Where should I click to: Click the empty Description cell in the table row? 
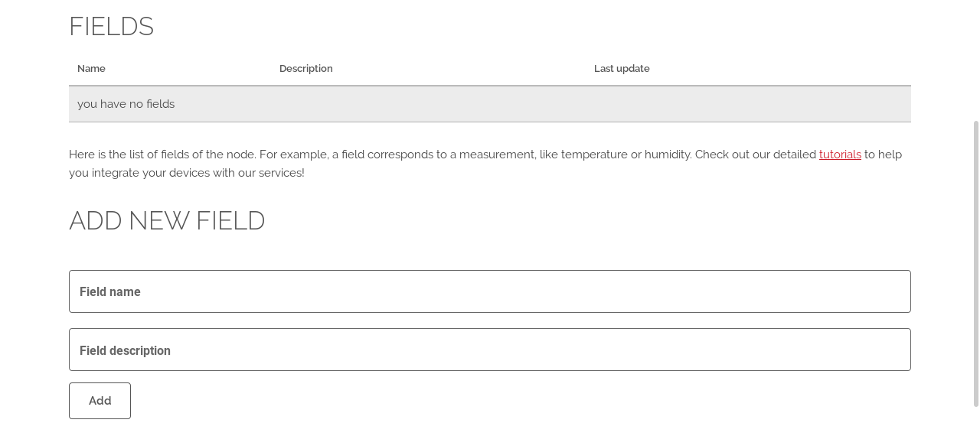[429, 104]
